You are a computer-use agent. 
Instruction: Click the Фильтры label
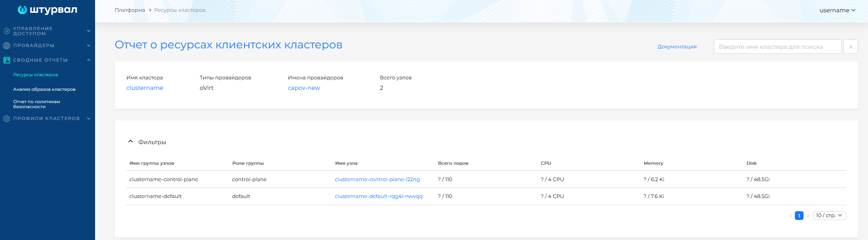point(152,142)
